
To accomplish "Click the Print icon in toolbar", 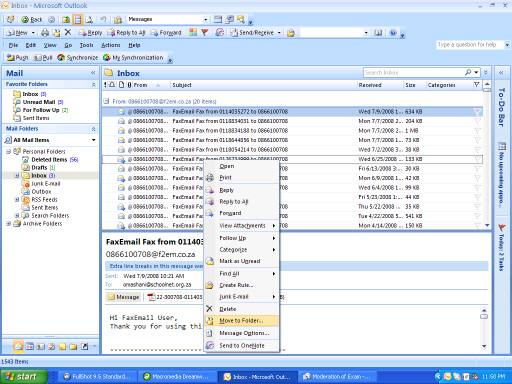I will pos(45,33).
